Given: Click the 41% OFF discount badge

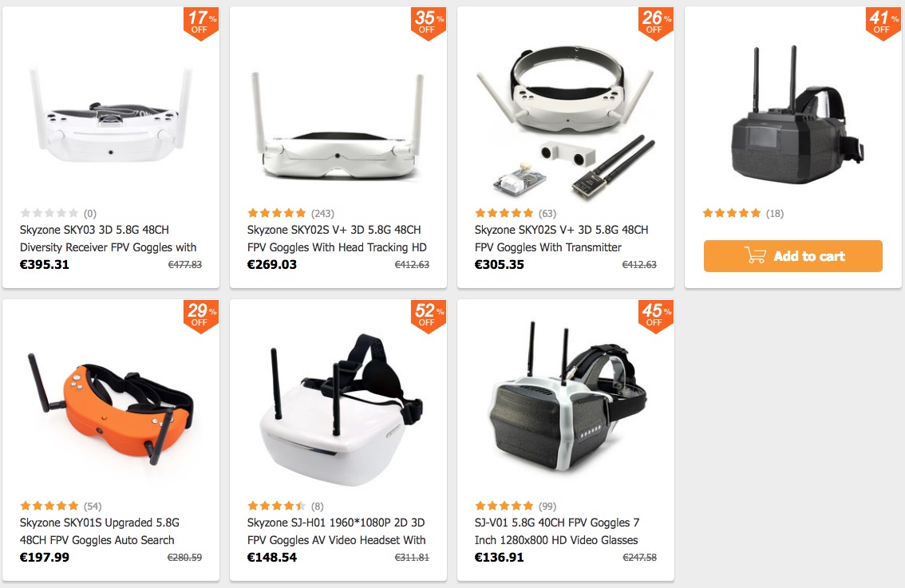Looking at the screenshot, I should point(883,24).
